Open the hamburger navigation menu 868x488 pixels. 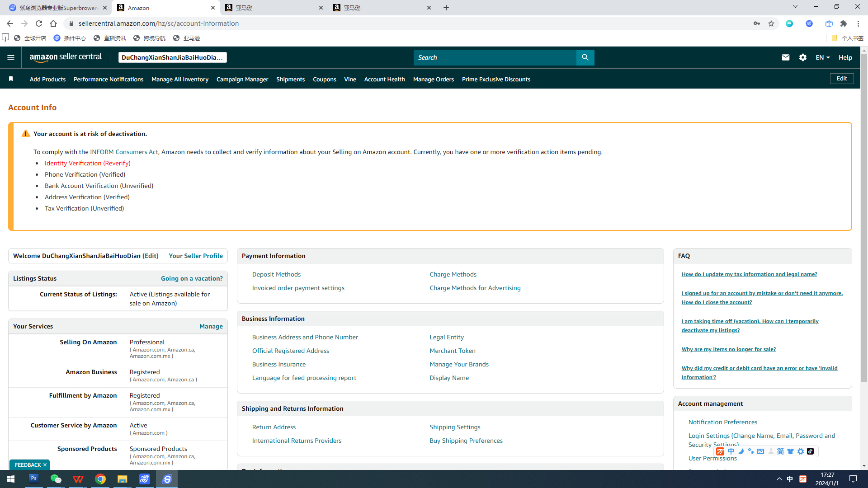(x=11, y=57)
